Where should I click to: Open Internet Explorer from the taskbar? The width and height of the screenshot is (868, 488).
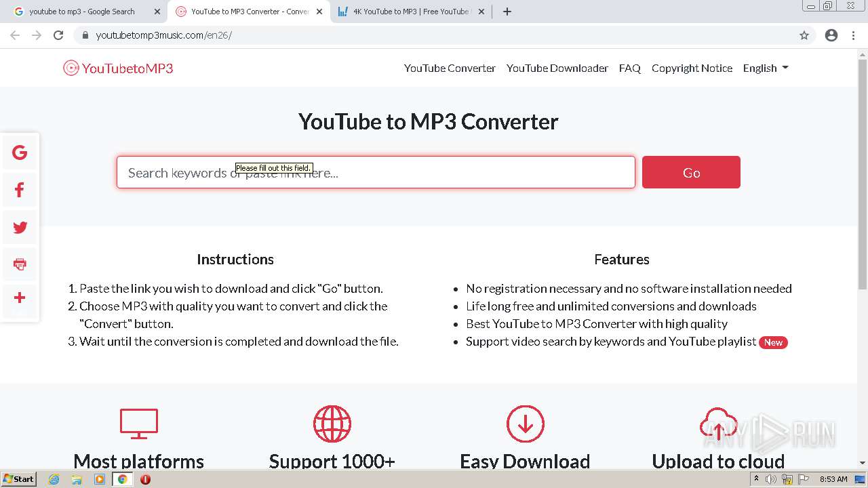point(54,479)
